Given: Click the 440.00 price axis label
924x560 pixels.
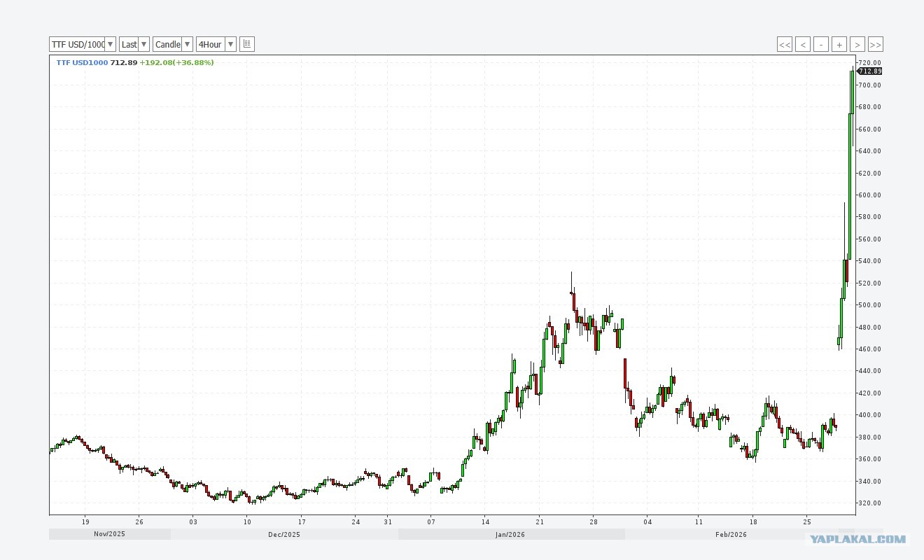Looking at the screenshot, I should pos(871,371).
